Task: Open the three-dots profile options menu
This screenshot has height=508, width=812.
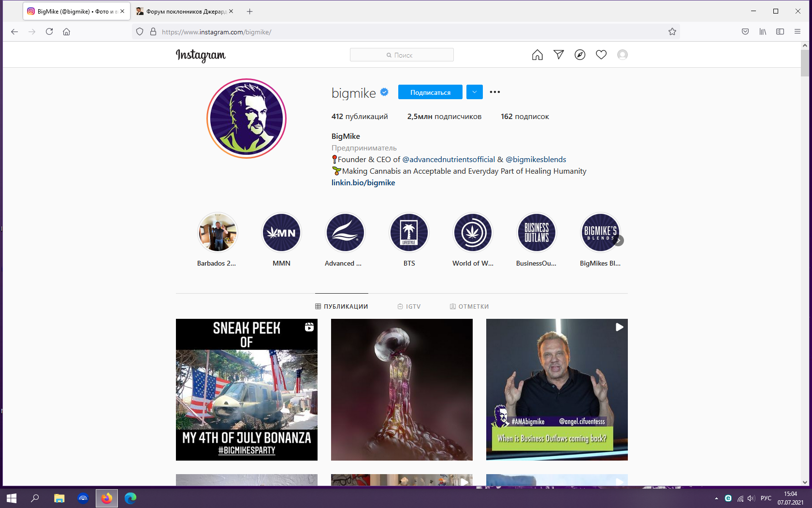Action: click(x=494, y=92)
